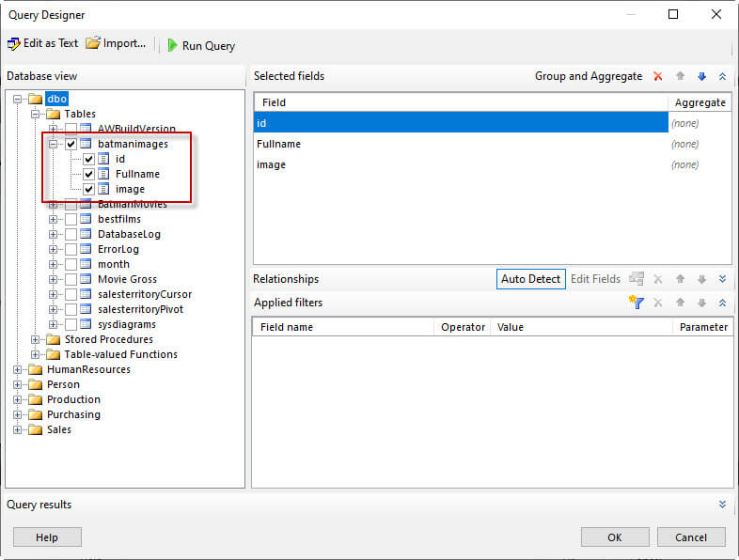This screenshot has height=560, width=739.
Task: Move selected field up in Selected fields
Action: coord(680,76)
